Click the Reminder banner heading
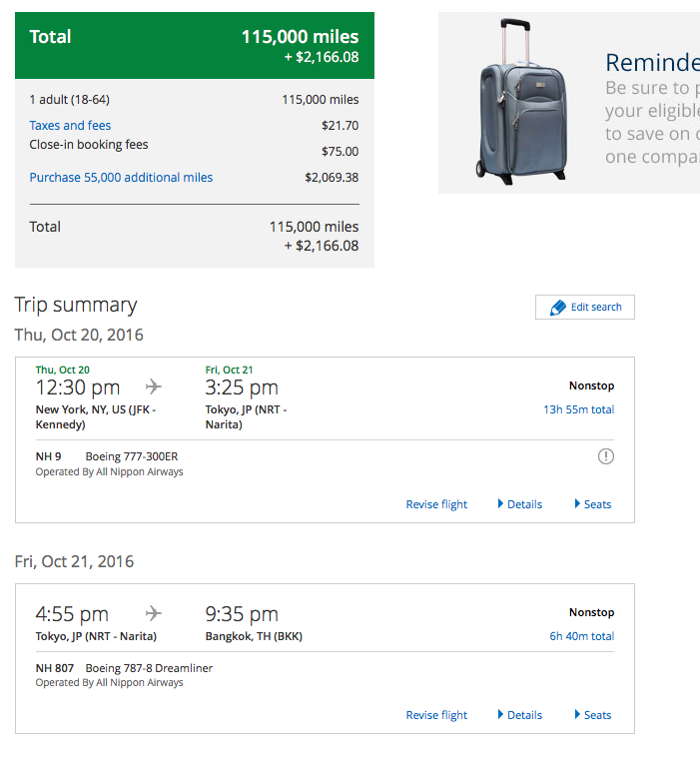This screenshot has width=700, height=760. (x=652, y=63)
